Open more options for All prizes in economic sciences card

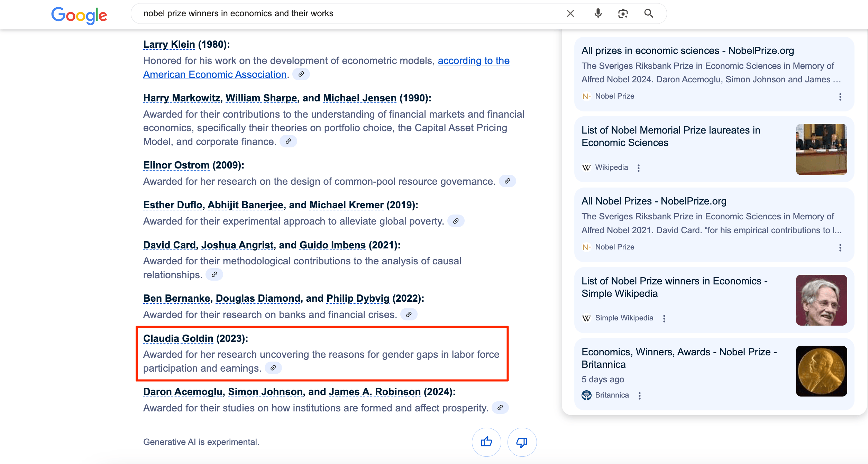(840, 97)
